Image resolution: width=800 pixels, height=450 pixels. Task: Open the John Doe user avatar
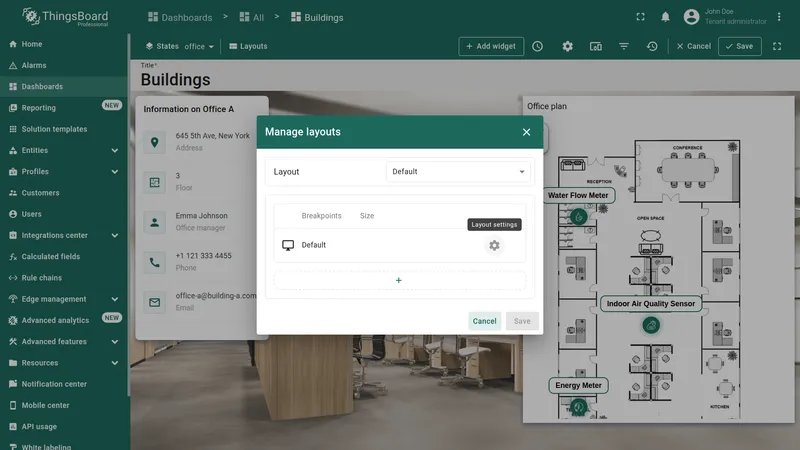click(691, 17)
